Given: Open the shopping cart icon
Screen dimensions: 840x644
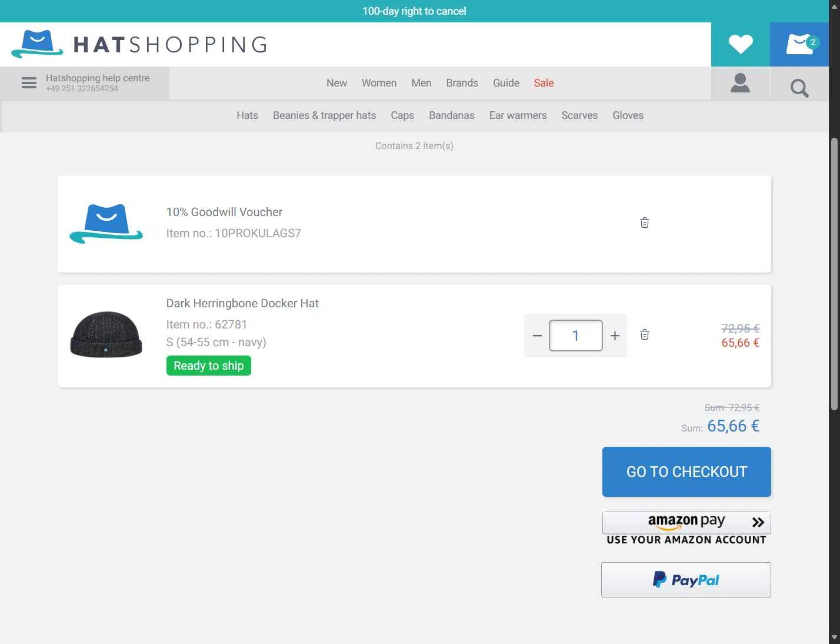Looking at the screenshot, I should [x=799, y=44].
